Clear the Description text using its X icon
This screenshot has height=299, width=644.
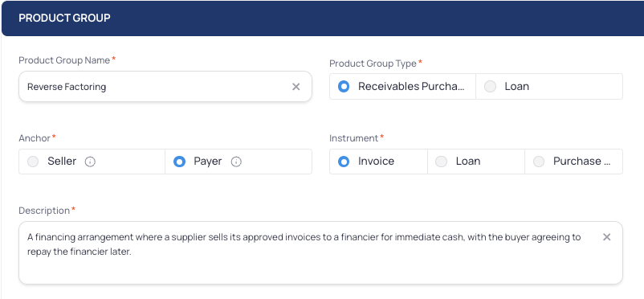pos(606,237)
